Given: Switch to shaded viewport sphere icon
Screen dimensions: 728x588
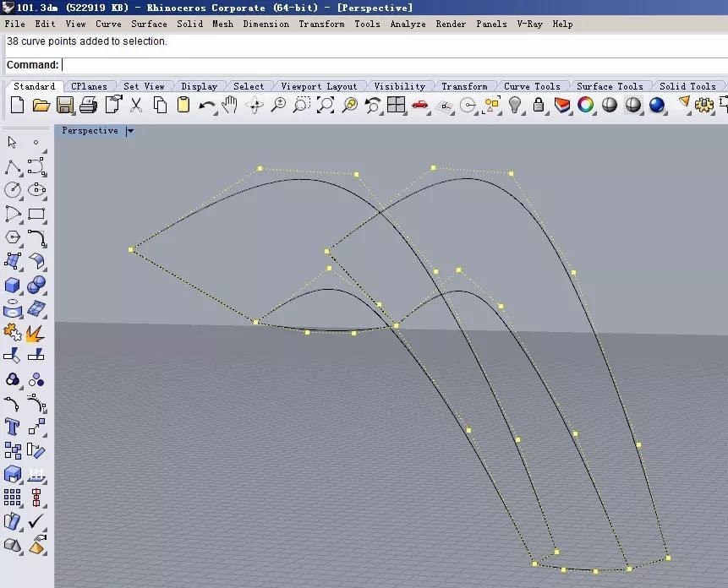Looking at the screenshot, I should [610, 106].
